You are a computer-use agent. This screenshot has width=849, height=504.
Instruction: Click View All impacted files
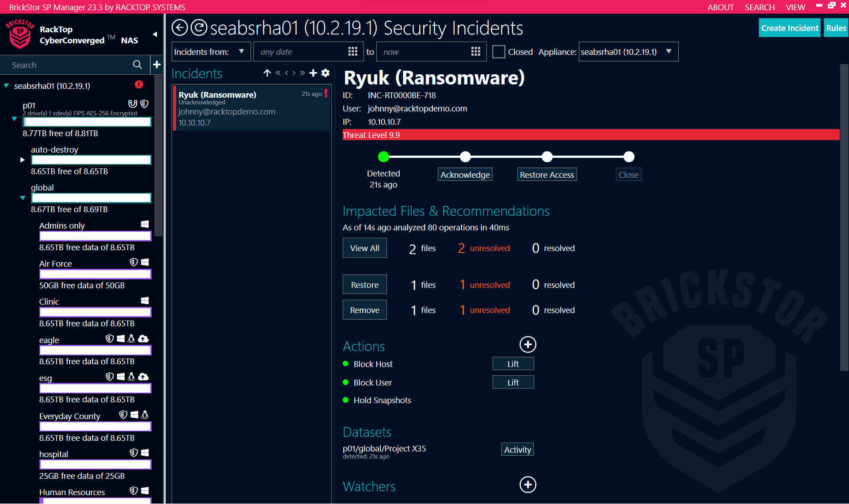click(x=365, y=248)
